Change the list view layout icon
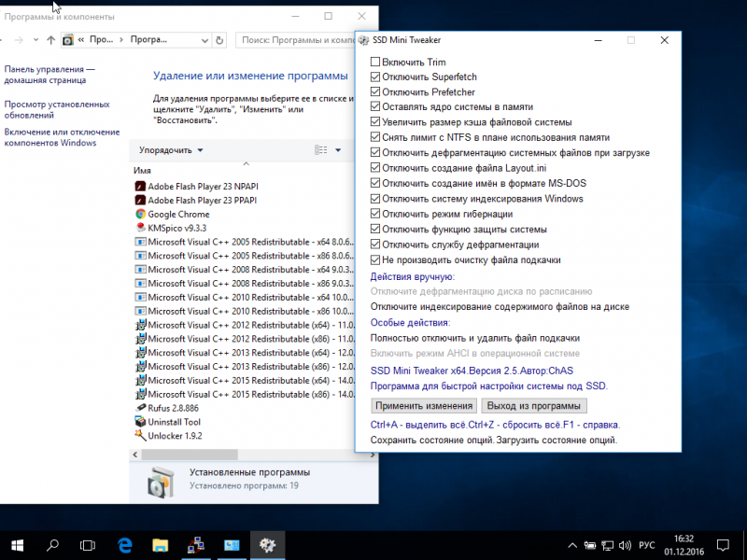747x560 pixels. 320,150
